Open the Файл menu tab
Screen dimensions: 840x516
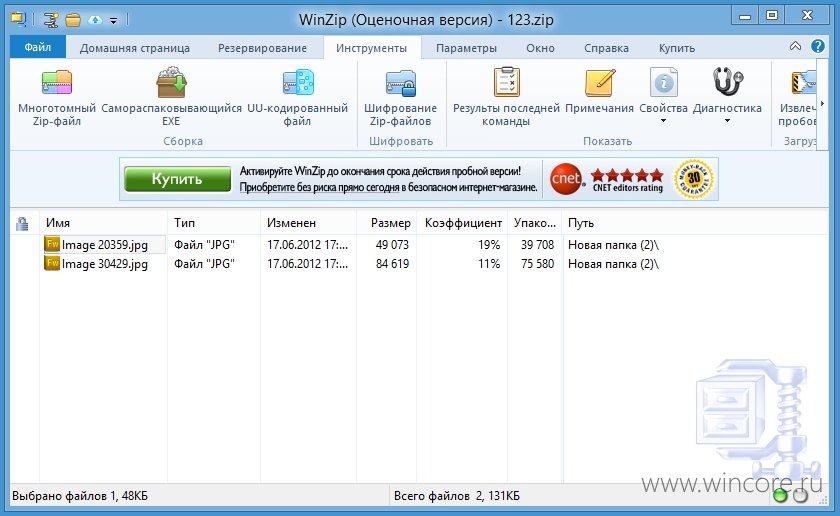(x=38, y=47)
